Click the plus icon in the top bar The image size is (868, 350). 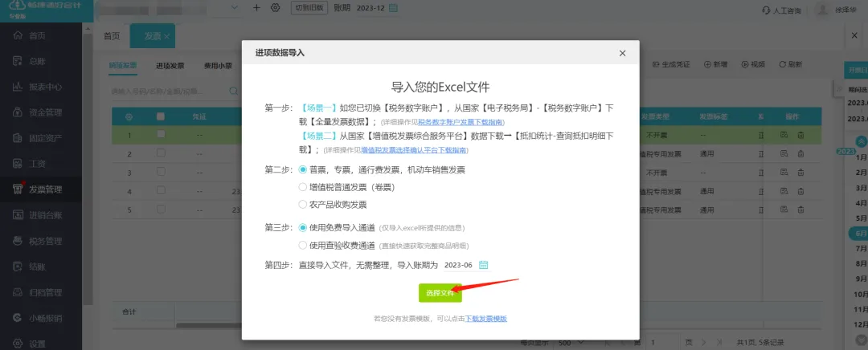pos(256,8)
